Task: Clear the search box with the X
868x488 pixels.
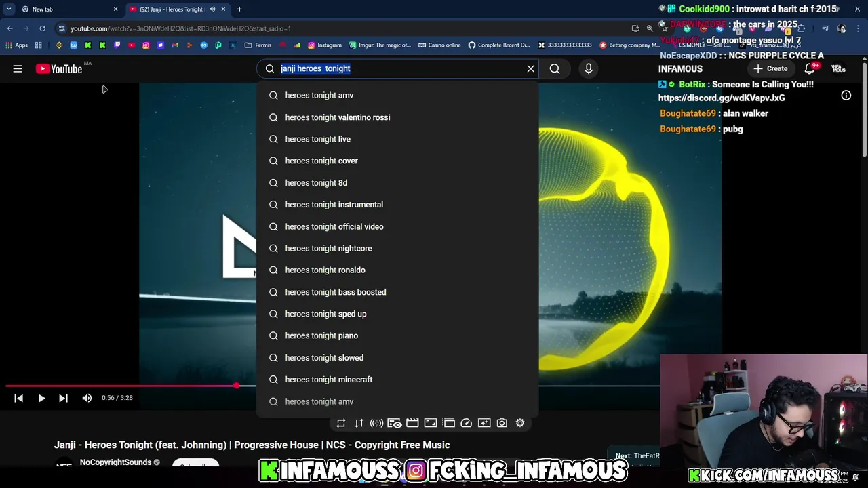Action: click(531, 68)
